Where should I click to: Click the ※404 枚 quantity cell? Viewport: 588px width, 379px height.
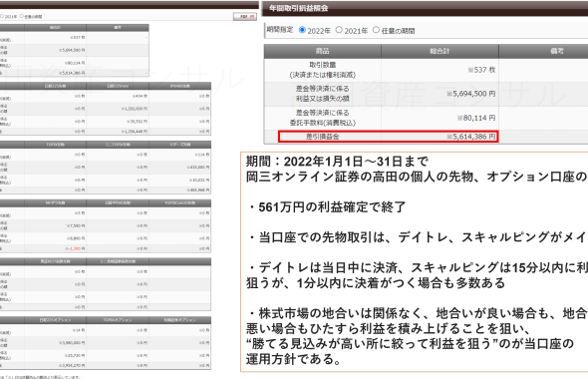[x=140, y=96]
